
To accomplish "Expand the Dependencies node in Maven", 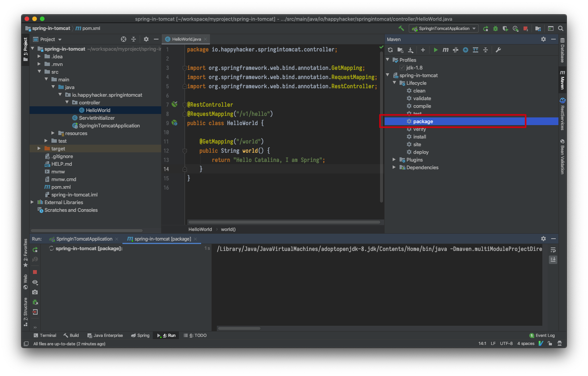I will (394, 167).
